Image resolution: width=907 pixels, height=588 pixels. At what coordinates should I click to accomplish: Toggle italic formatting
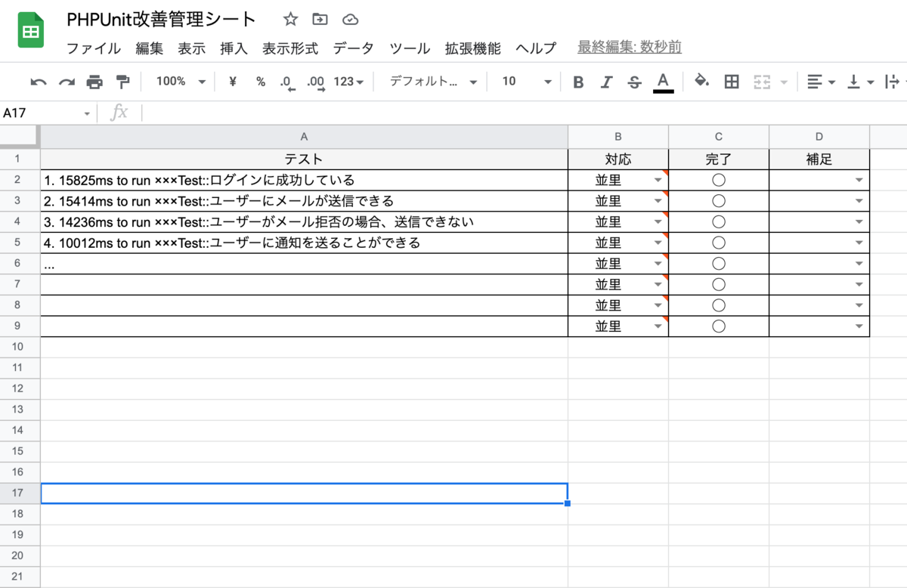[x=605, y=81]
